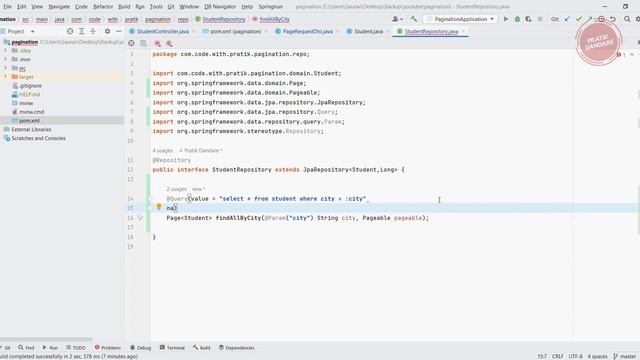Viewport: 640px width, 360px height.
Task: Click the second red magnifier icon in editor toolbar
Action: point(169,43)
